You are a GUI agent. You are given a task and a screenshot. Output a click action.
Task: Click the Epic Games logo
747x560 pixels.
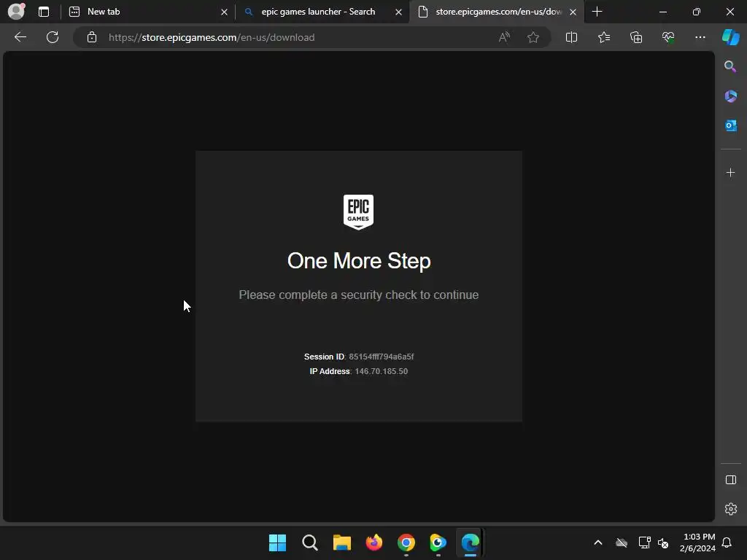click(358, 212)
